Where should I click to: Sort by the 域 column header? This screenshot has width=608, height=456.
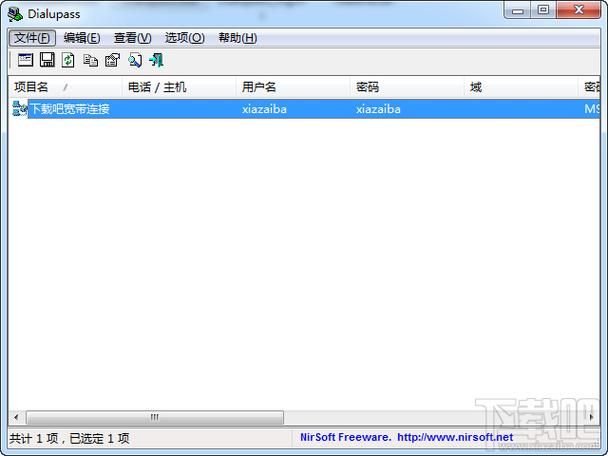(521, 87)
